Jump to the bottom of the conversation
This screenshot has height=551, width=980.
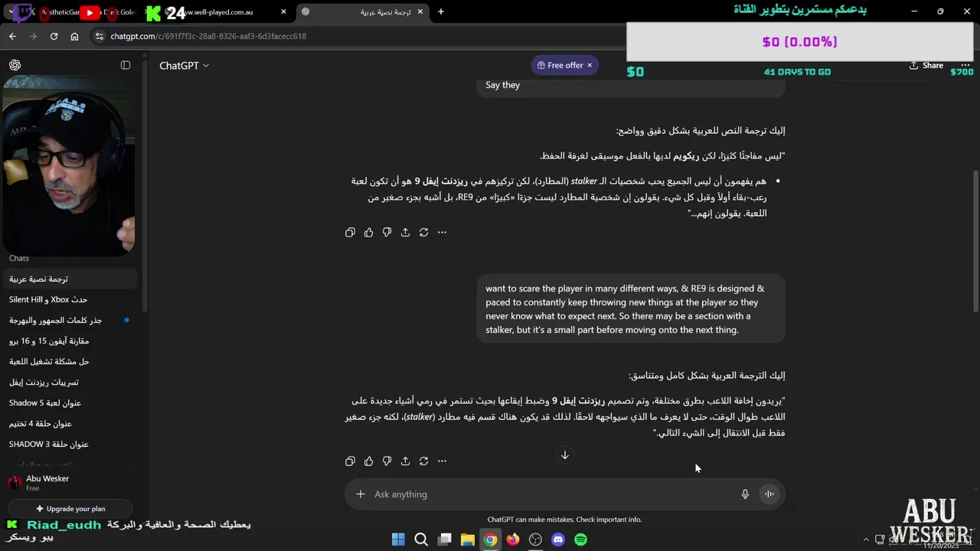coord(564,455)
